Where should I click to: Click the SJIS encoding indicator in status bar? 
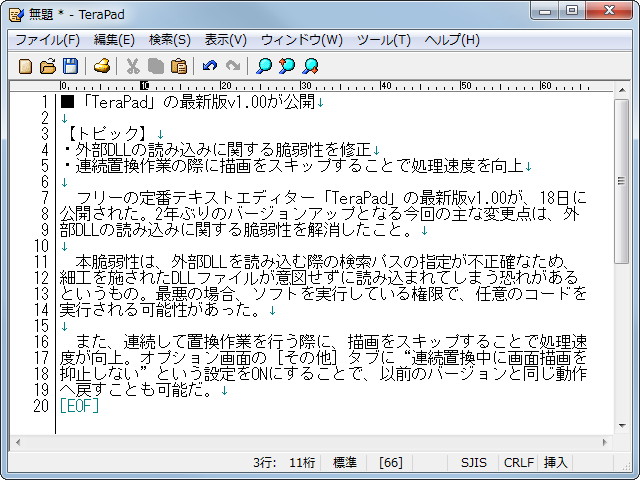click(474, 463)
